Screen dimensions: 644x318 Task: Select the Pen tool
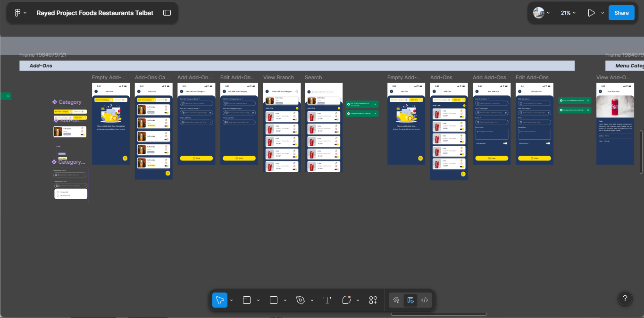(x=301, y=300)
